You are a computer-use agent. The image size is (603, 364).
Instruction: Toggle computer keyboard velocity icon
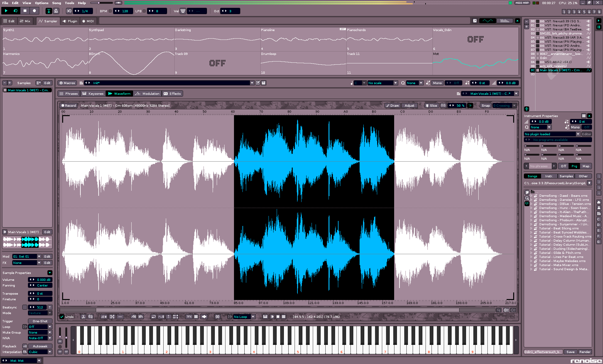(183, 11)
